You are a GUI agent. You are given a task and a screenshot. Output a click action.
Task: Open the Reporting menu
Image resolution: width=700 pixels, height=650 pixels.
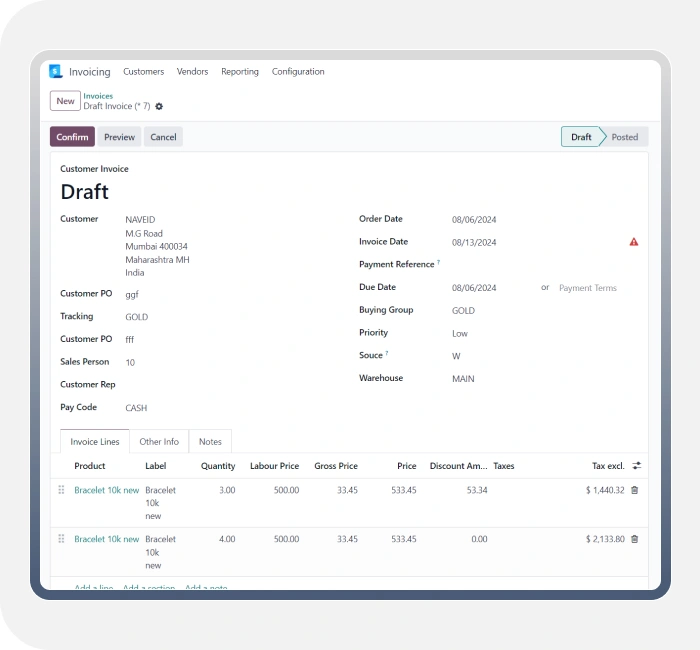tap(240, 71)
